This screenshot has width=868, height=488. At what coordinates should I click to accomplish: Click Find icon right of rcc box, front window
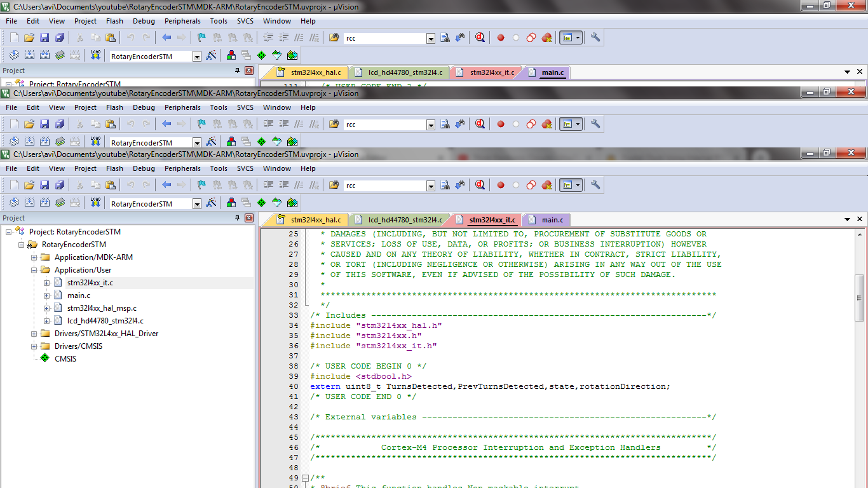[x=445, y=185]
